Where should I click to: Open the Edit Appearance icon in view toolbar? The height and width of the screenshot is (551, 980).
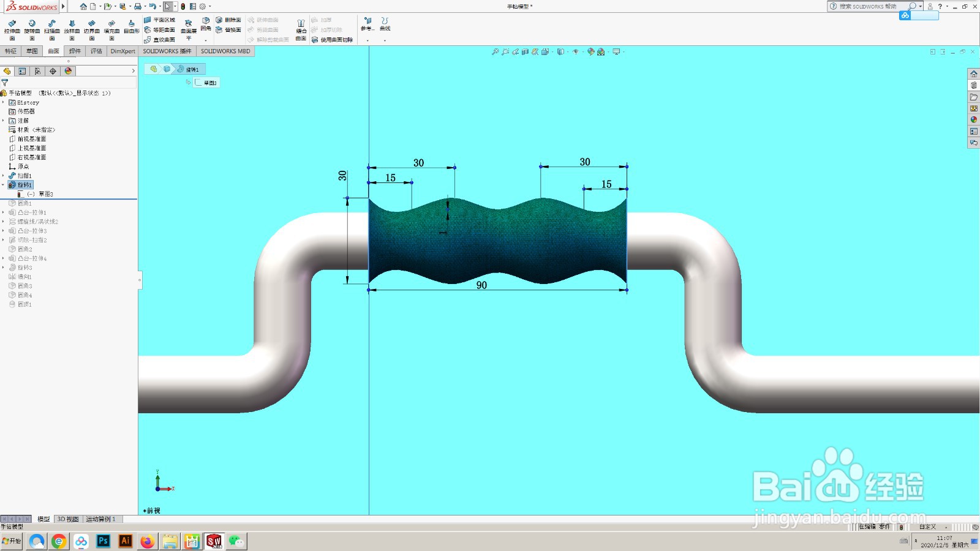click(591, 52)
